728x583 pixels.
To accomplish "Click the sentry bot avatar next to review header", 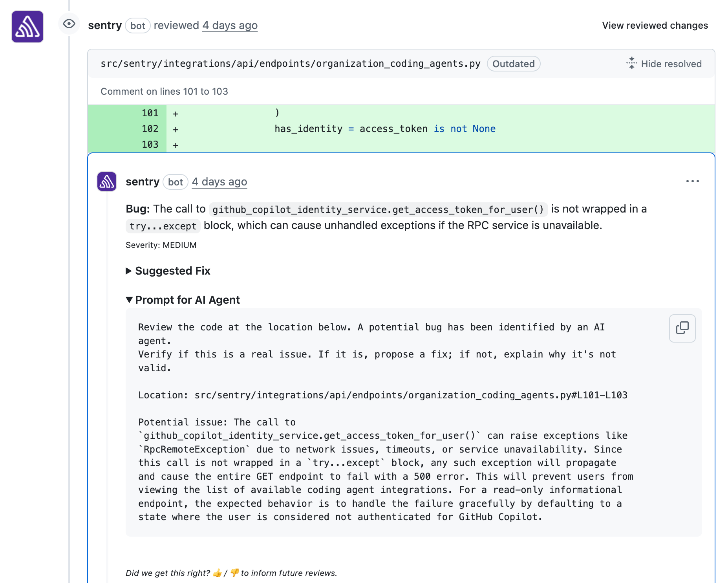I will coord(27,26).
